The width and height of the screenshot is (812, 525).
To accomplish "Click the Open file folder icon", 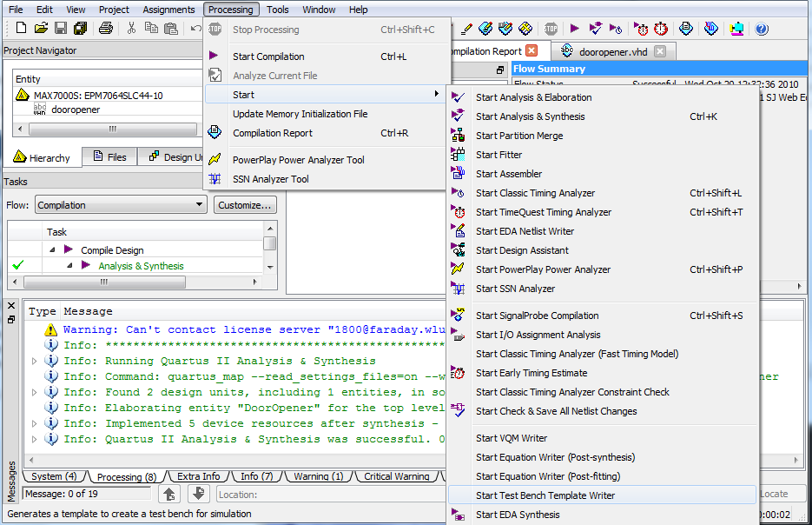I will click(41, 28).
